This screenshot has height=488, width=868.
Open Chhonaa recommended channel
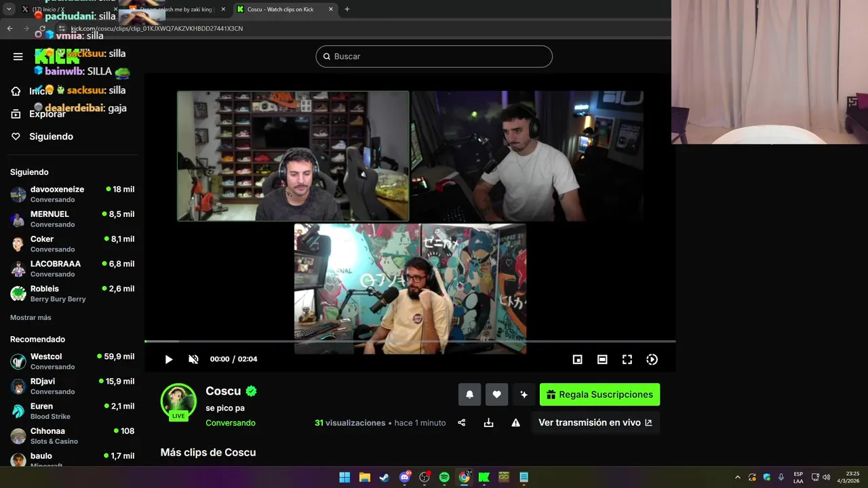click(x=72, y=436)
